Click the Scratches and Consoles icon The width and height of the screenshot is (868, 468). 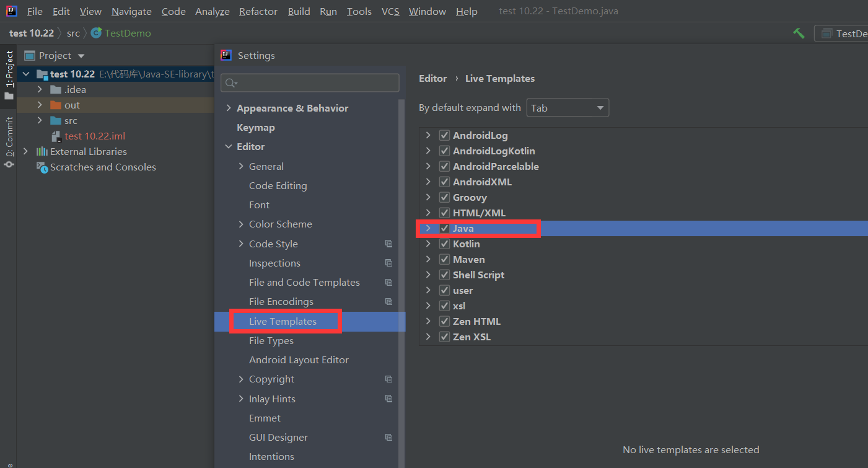[x=42, y=167]
